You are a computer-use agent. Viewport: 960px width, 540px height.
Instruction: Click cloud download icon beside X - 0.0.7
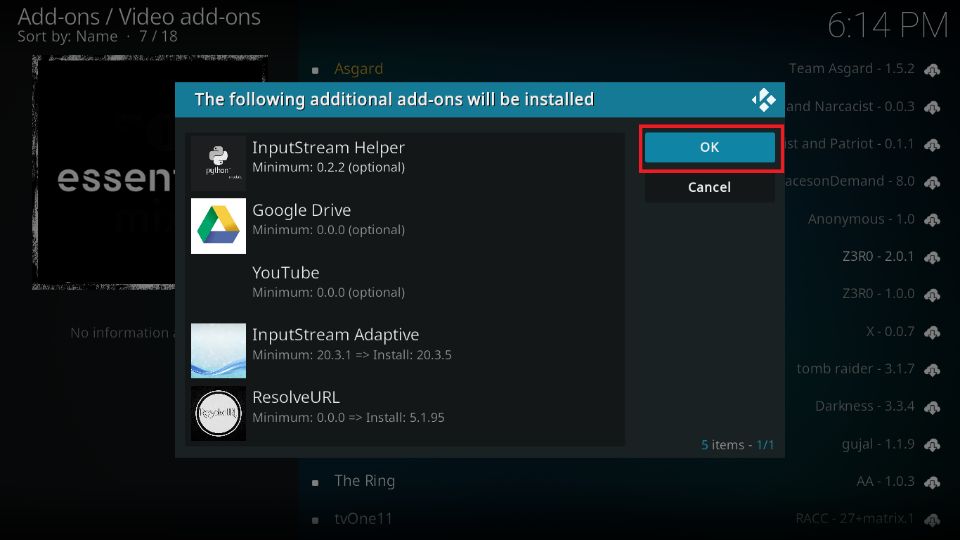932,332
